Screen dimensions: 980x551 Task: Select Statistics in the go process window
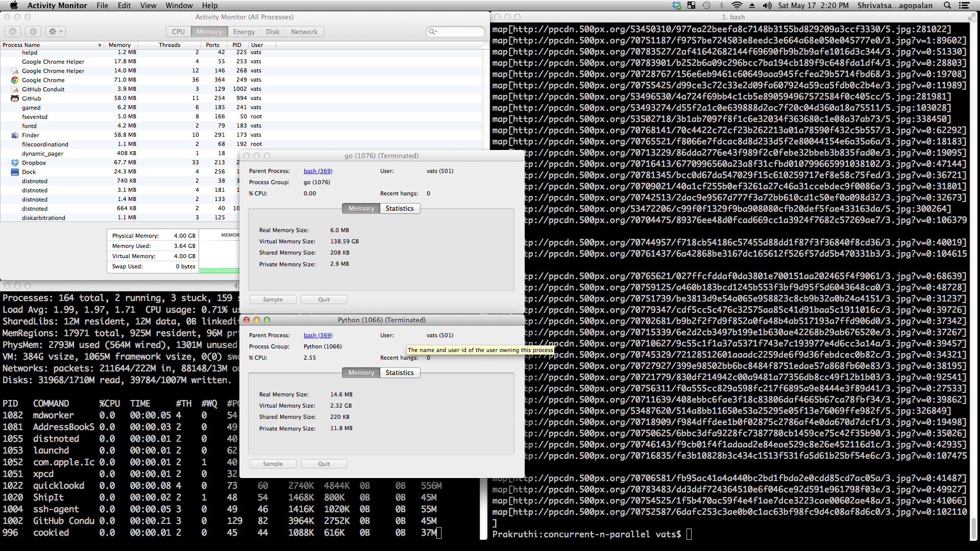tap(400, 208)
